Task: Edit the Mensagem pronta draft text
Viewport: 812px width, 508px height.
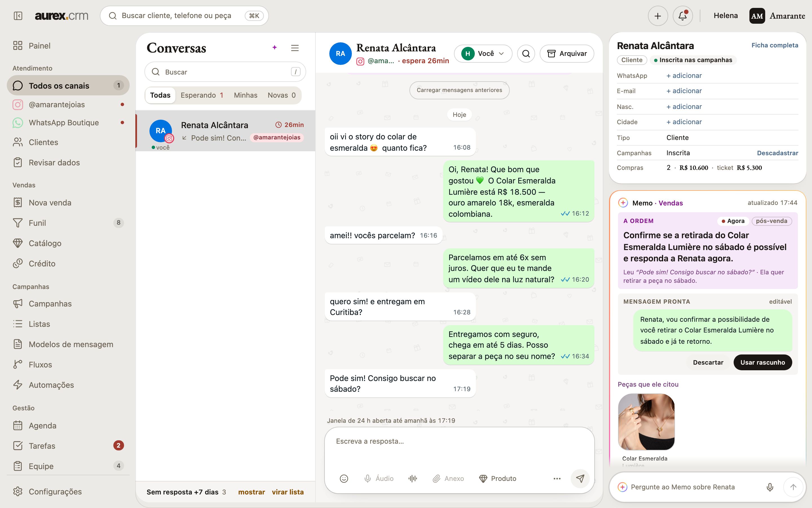Action: [x=713, y=330]
